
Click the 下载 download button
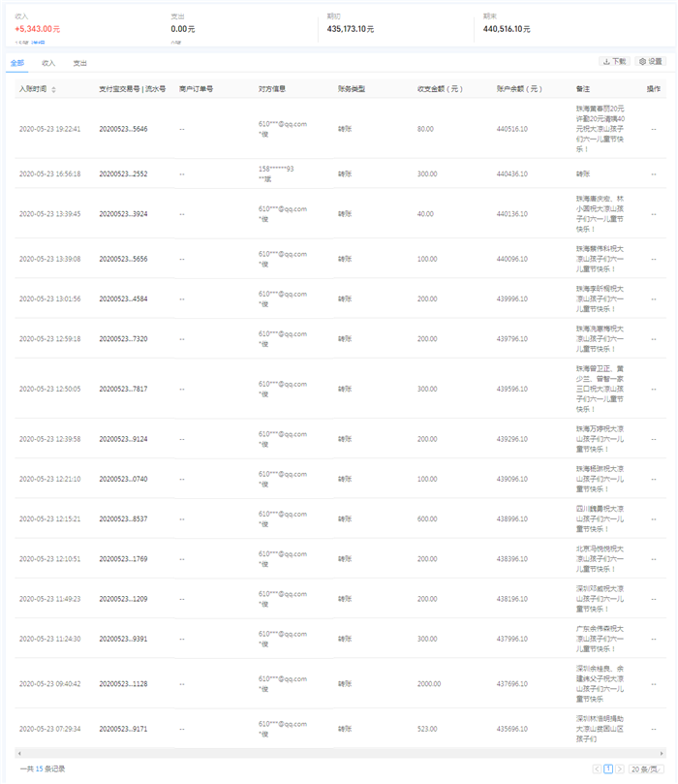point(614,61)
